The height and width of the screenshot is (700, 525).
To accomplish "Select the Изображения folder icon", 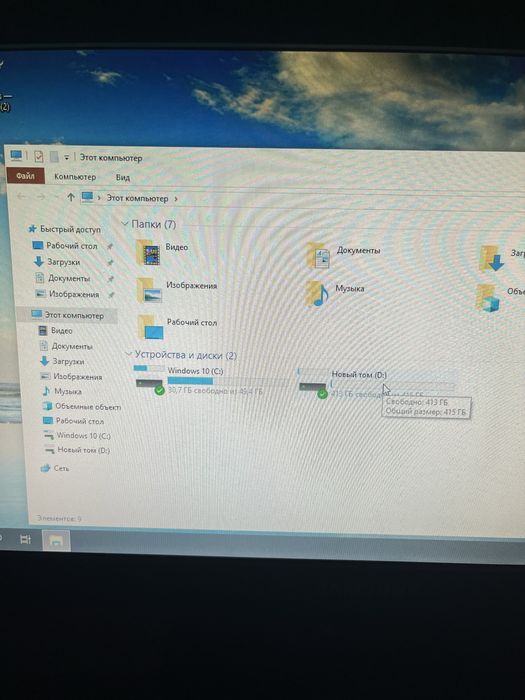I will tap(149, 291).
